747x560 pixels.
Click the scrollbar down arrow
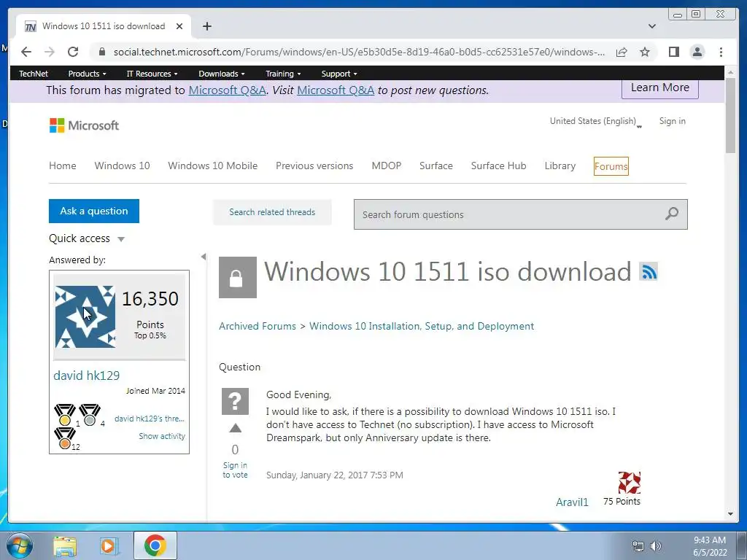[730, 514]
